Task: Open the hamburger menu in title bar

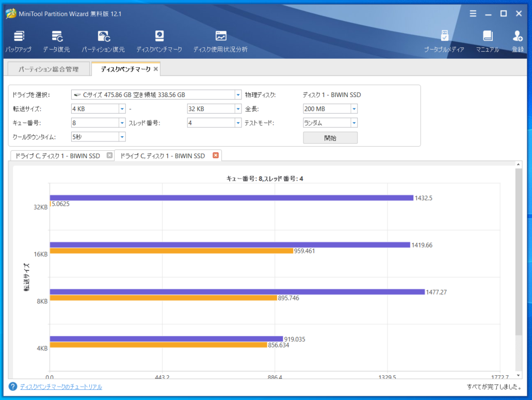Action: coord(473,14)
